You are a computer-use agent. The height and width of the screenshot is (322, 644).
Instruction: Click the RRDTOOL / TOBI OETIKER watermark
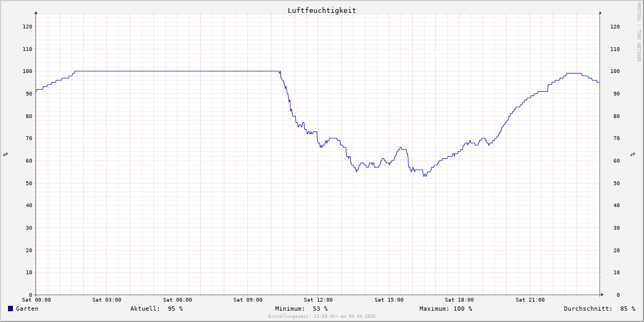[x=639, y=32]
